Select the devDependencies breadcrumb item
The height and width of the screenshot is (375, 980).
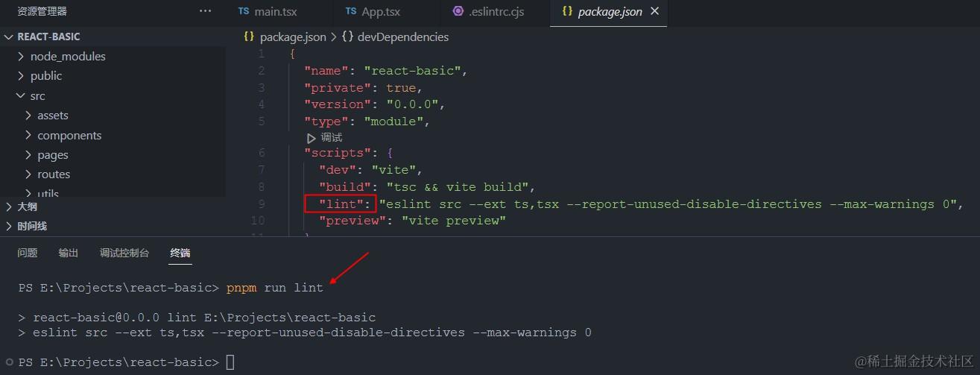click(403, 37)
